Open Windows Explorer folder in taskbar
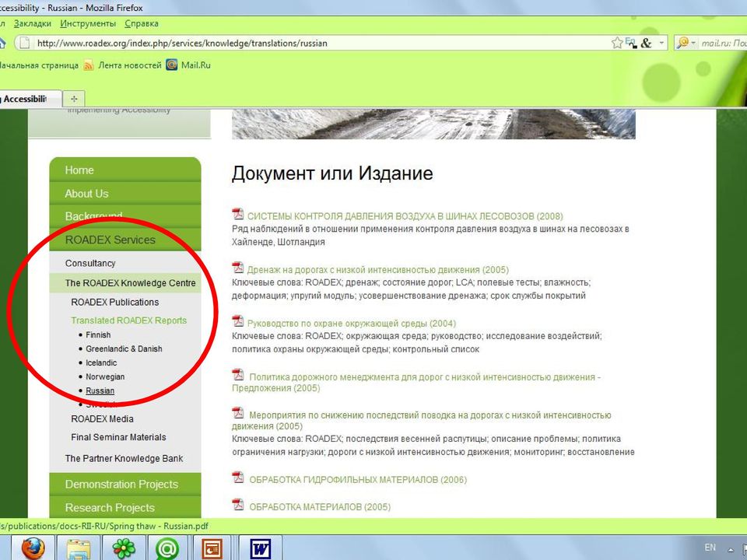The width and height of the screenshot is (747, 560). pyautogui.click(x=78, y=548)
